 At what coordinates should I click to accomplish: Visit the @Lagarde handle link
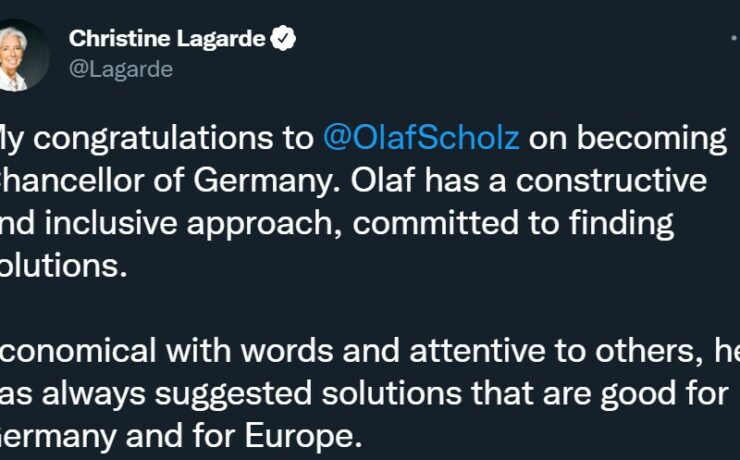(x=121, y=69)
